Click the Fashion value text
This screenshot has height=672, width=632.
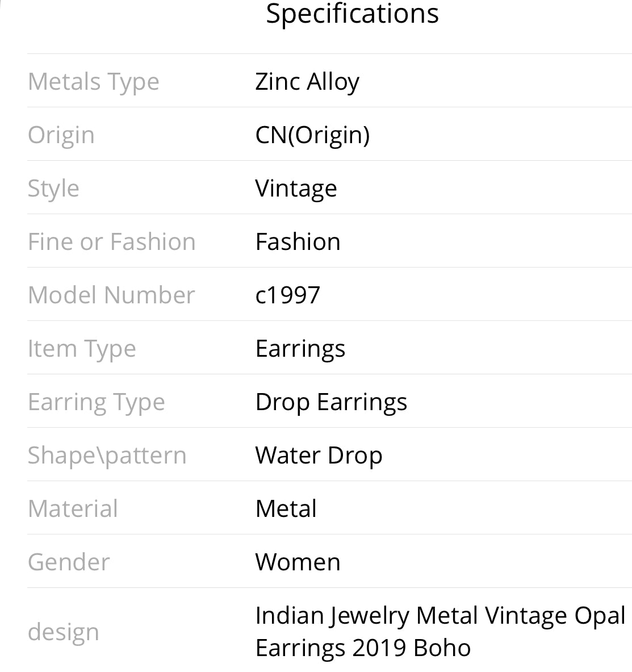pos(298,242)
